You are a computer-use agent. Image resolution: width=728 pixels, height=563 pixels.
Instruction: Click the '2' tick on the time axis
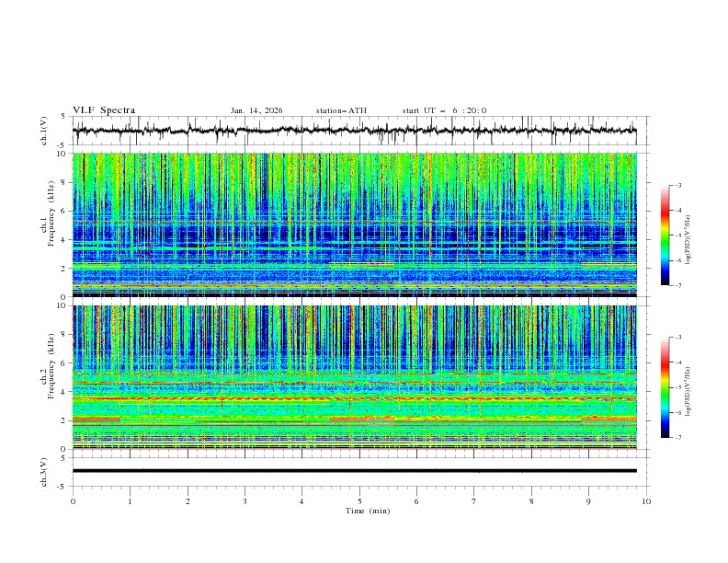click(188, 501)
